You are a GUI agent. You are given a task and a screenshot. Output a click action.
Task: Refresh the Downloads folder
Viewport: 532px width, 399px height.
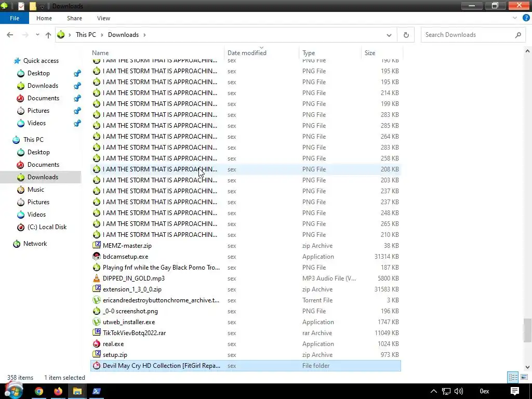pos(406,35)
